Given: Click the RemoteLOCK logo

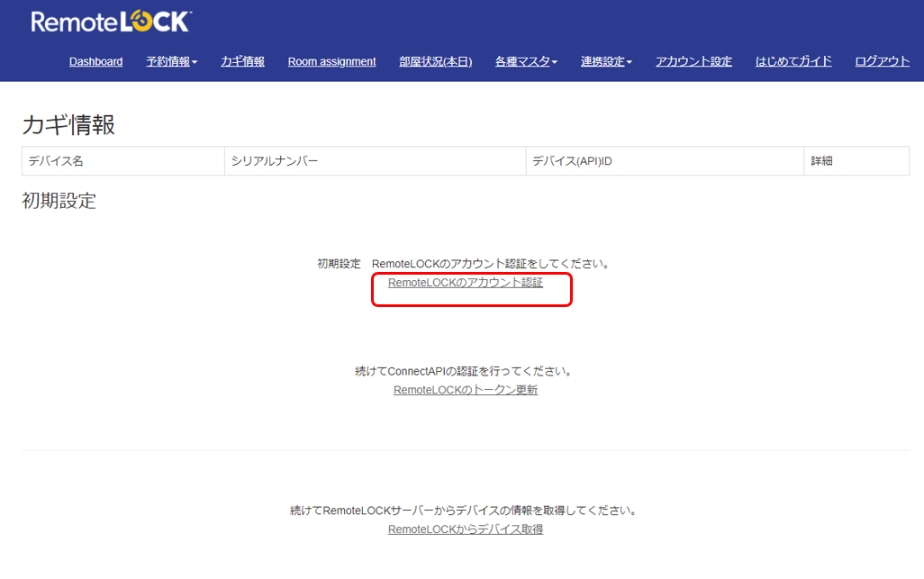Looking at the screenshot, I should (111, 22).
